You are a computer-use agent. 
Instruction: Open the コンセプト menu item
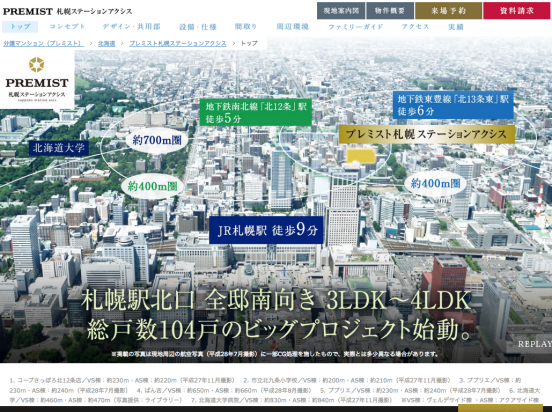(67, 27)
